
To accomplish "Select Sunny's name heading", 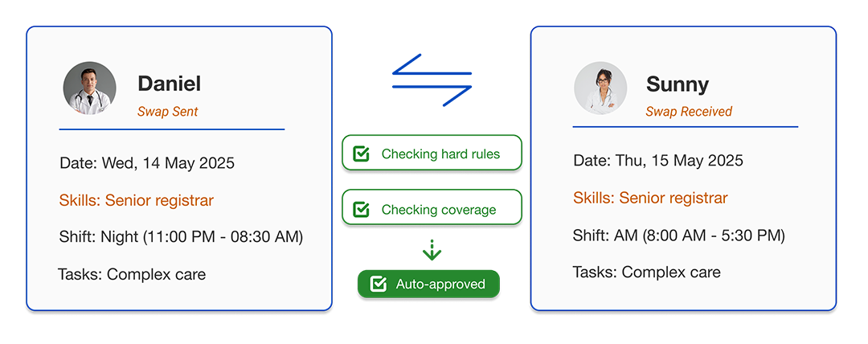I will click(x=678, y=84).
